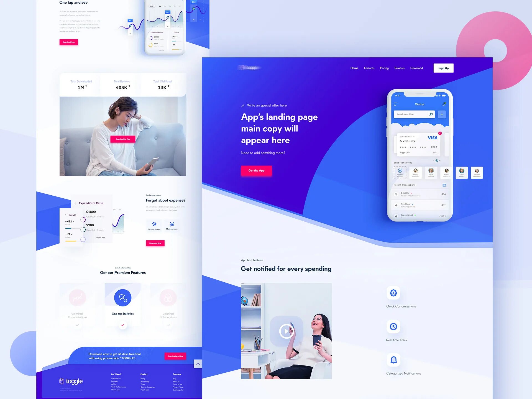Click the Features navigation menu item
Screen dimensions: 532x399
pyautogui.click(x=368, y=68)
